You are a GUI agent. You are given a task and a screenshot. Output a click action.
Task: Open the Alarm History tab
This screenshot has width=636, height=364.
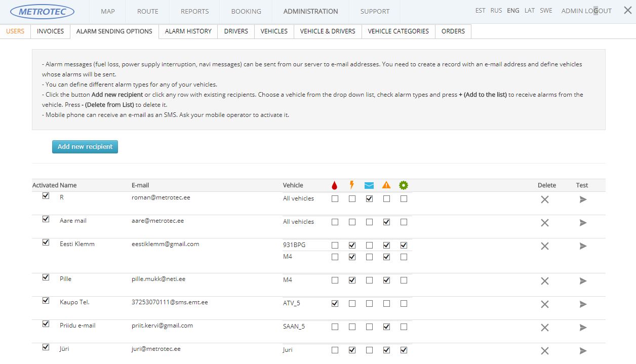tap(188, 31)
